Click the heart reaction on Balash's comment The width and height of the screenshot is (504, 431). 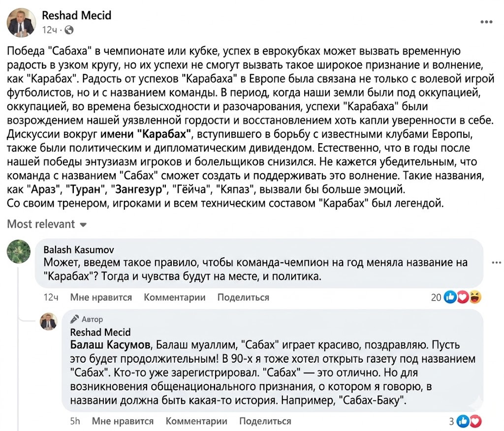[x=464, y=297]
